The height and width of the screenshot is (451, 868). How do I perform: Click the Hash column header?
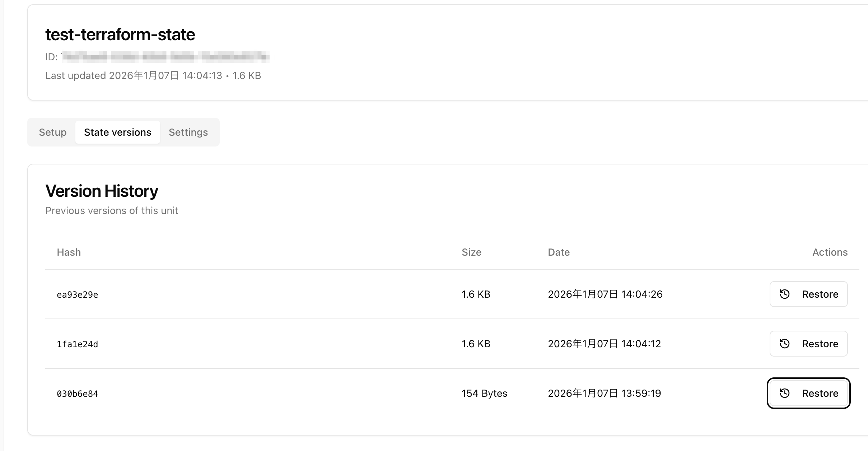(x=69, y=252)
